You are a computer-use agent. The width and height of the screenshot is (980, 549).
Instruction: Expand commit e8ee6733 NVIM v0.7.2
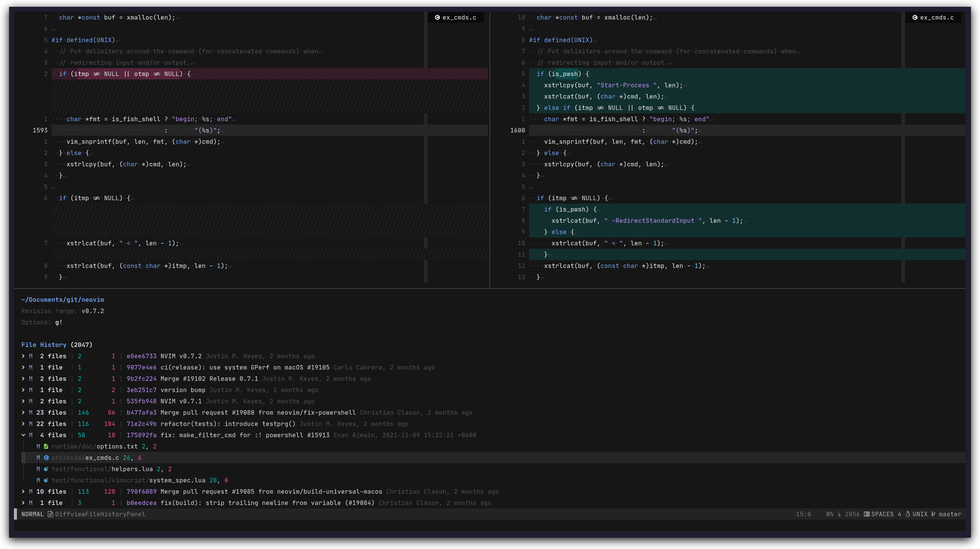(x=23, y=356)
